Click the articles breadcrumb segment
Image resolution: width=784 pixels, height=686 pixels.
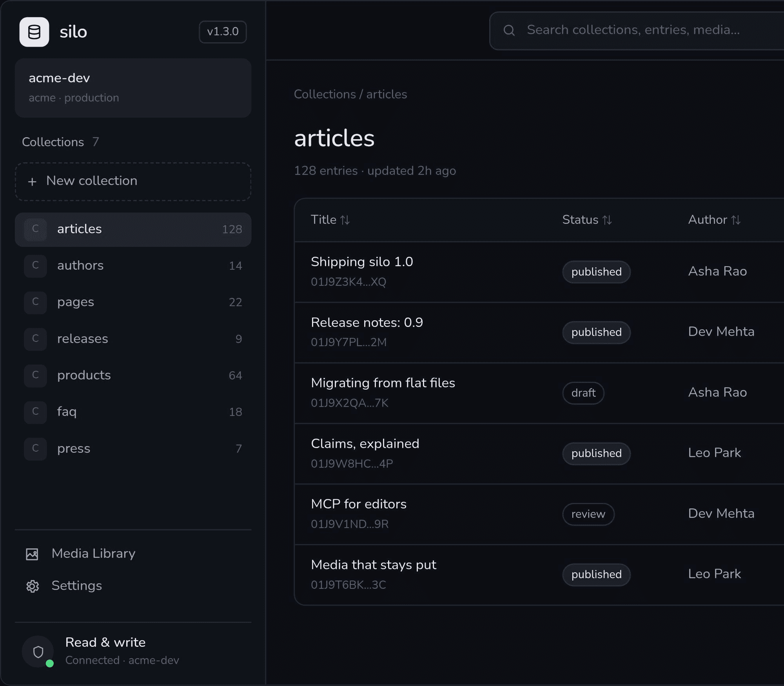tap(387, 94)
